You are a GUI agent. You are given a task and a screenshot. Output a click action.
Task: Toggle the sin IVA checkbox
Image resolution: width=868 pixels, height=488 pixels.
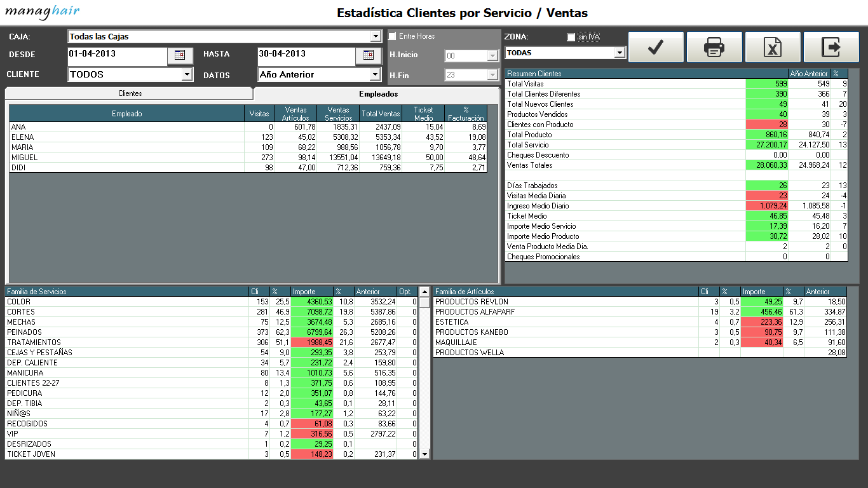tap(571, 37)
